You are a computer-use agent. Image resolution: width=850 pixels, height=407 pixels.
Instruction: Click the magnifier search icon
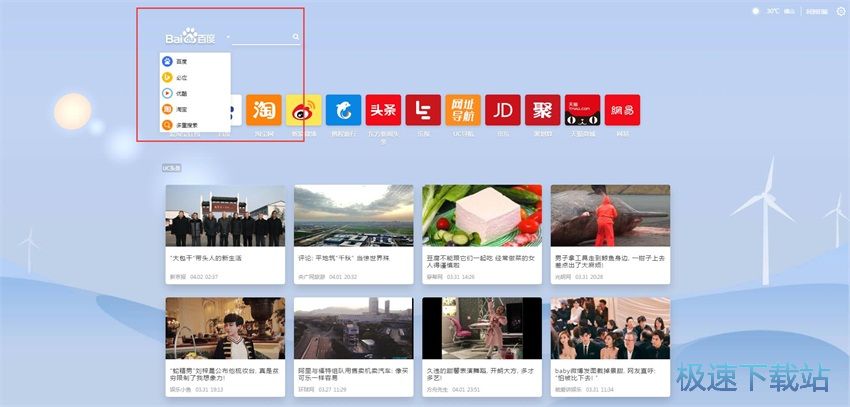[x=296, y=37]
